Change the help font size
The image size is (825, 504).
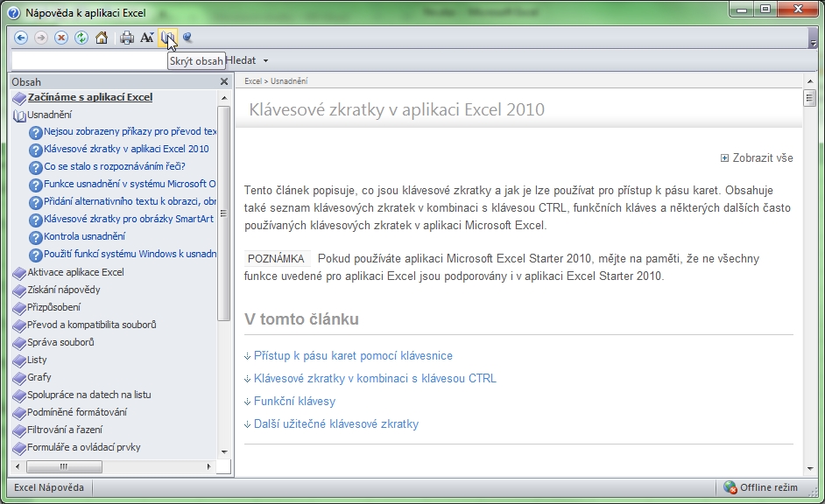click(x=147, y=38)
